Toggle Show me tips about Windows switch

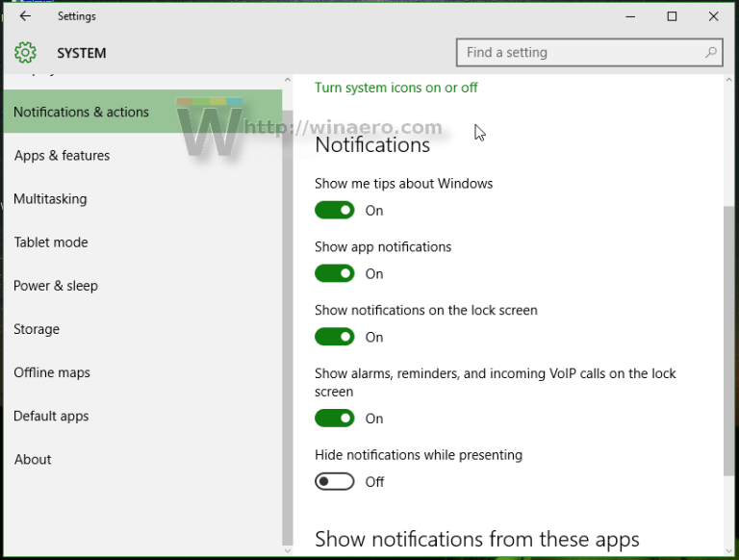pyautogui.click(x=335, y=210)
